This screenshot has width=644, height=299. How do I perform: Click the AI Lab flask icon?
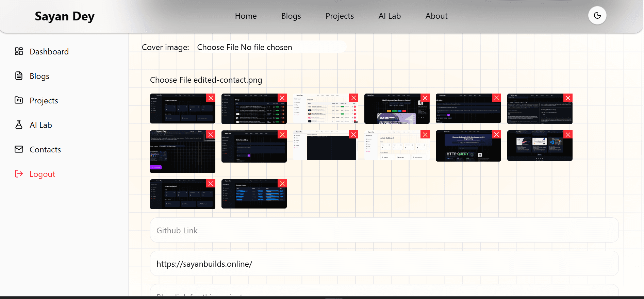tap(19, 125)
